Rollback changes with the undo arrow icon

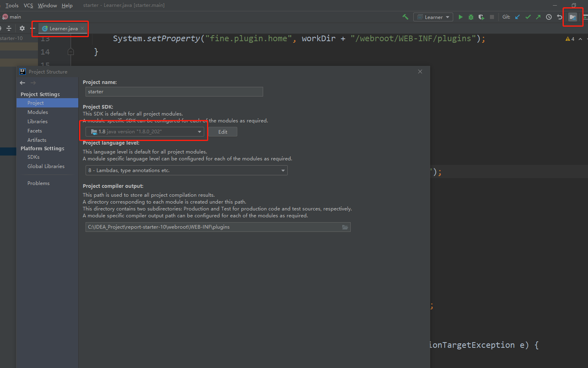click(x=559, y=17)
